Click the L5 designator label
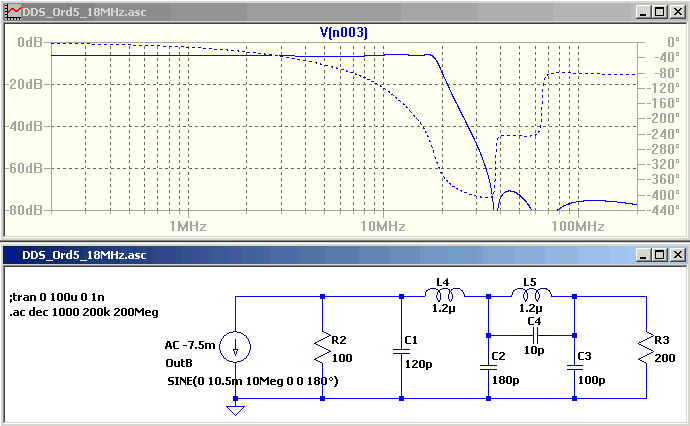 (x=530, y=282)
